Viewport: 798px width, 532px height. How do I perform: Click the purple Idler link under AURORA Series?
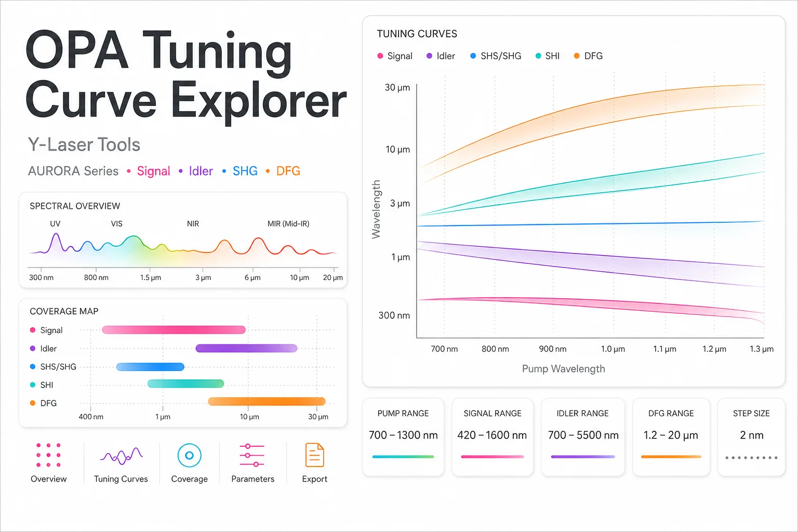[201, 171]
